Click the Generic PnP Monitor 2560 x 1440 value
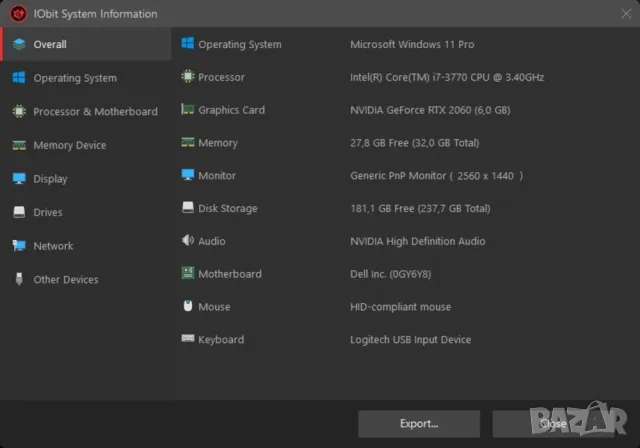 pyautogui.click(x=437, y=175)
